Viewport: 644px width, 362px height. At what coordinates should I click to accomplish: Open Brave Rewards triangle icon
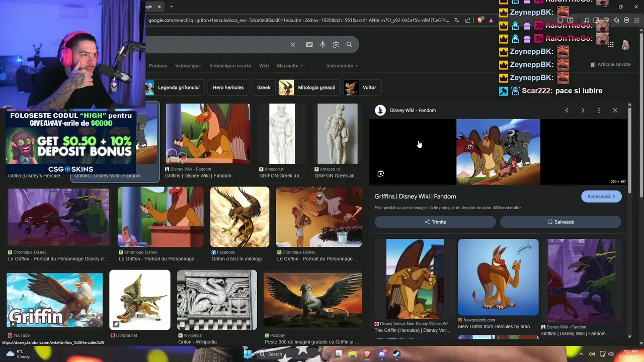(x=491, y=20)
